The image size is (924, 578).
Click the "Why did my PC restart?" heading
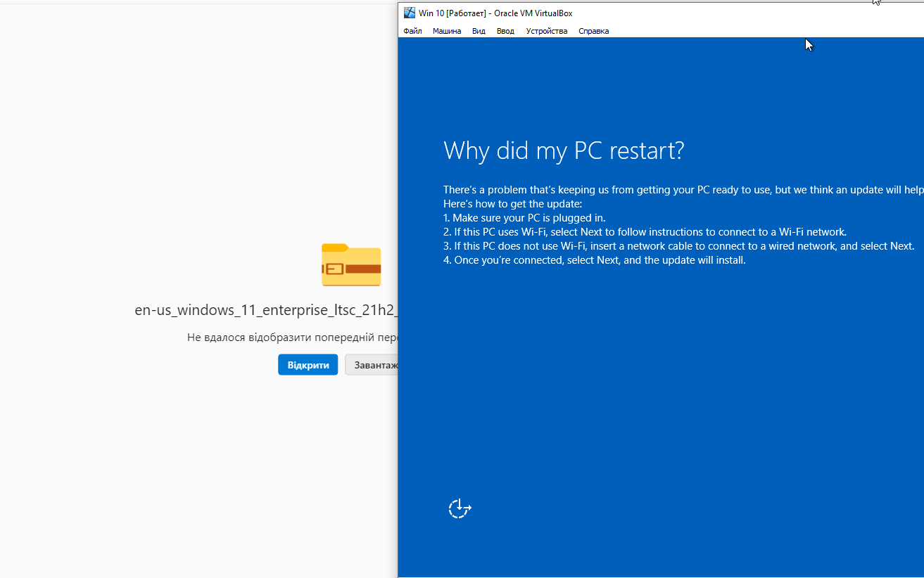coord(564,150)
